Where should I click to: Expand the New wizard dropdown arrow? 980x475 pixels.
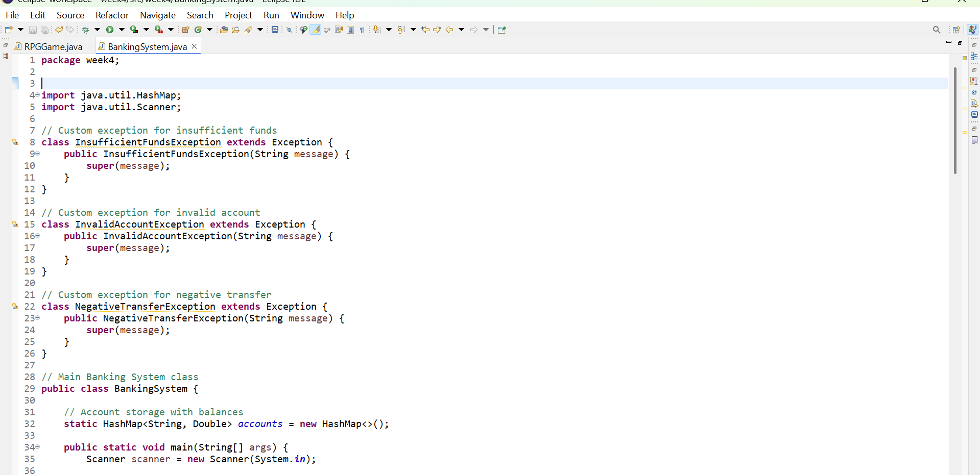click(x=20, y=30)
